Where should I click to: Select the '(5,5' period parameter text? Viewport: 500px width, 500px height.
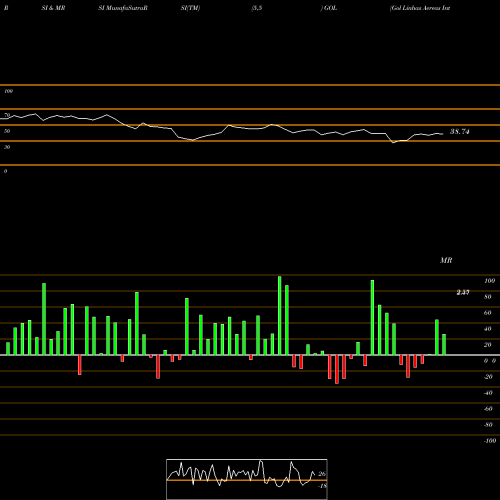(x=257, y=8)
